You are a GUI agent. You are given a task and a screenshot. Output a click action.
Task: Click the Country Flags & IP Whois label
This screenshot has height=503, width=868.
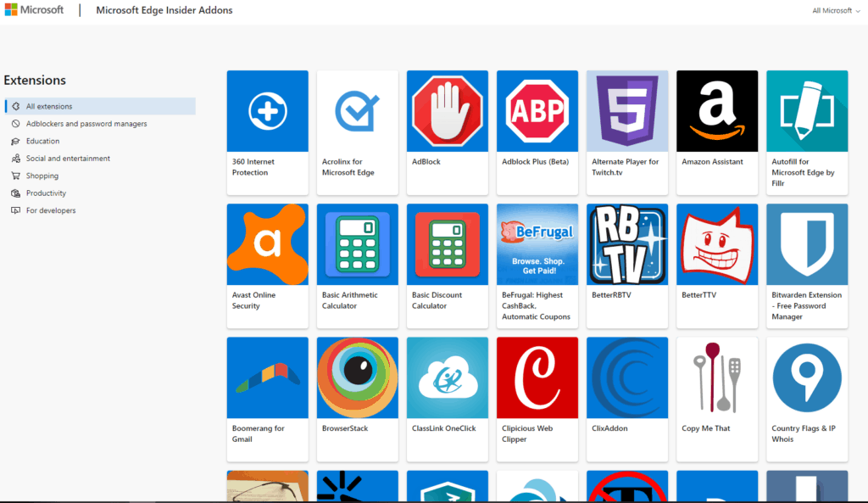click(804, 433)
